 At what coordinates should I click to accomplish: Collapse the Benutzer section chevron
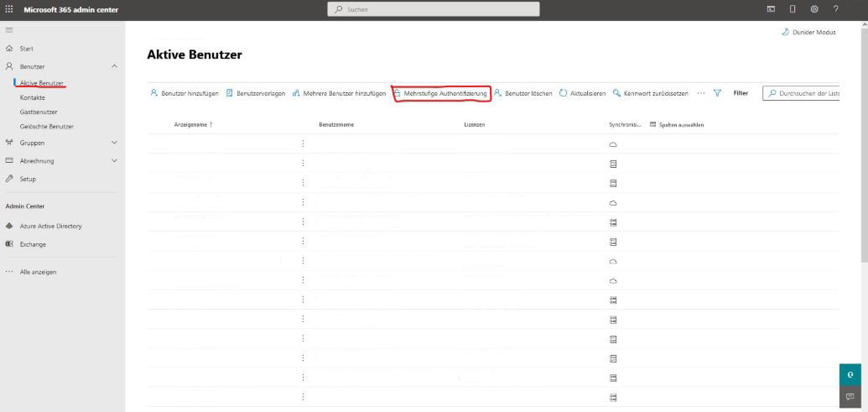point(114,66)
